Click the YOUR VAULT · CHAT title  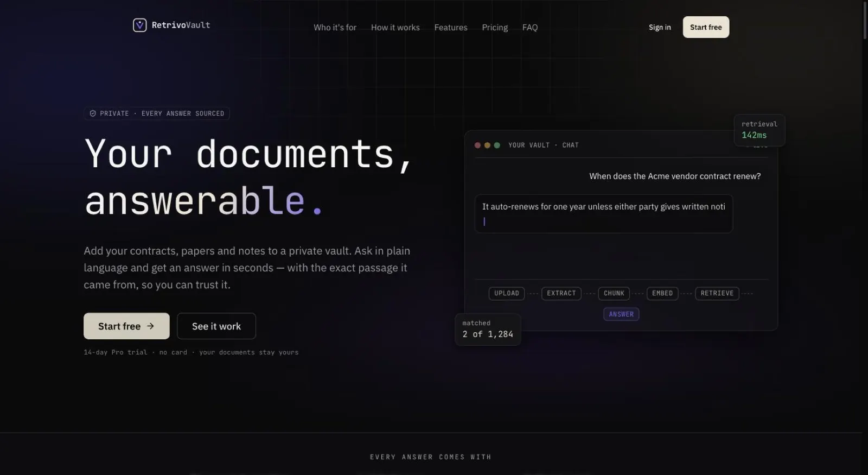[544, 145]
